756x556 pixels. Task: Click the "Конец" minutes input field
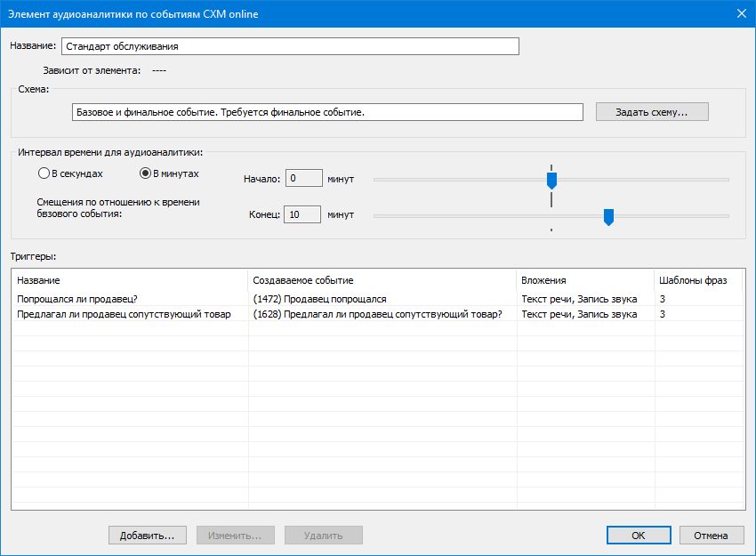(x=302, y=214)
